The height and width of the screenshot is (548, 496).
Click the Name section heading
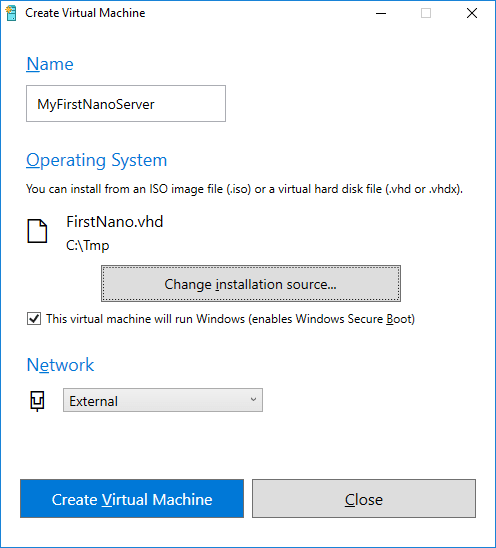50,64
